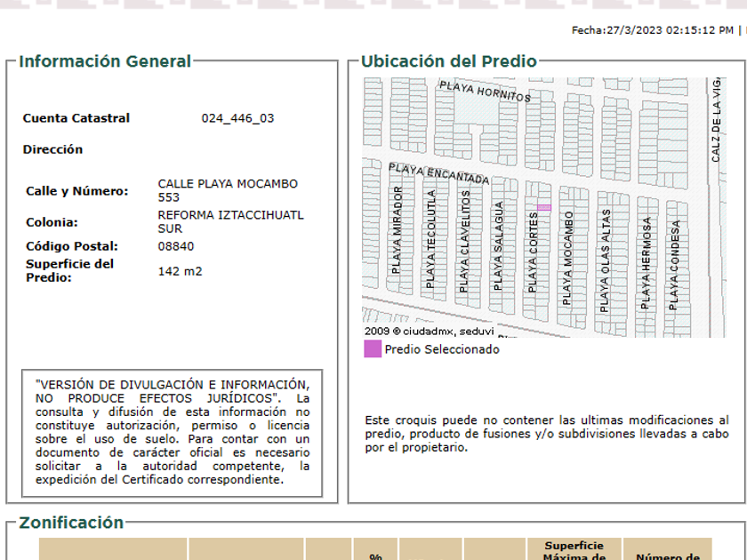747x560 pixels.
Task: Click PLAYA MIRADOR street label on map
Action: pyautogui.click(x=396, y=230)
